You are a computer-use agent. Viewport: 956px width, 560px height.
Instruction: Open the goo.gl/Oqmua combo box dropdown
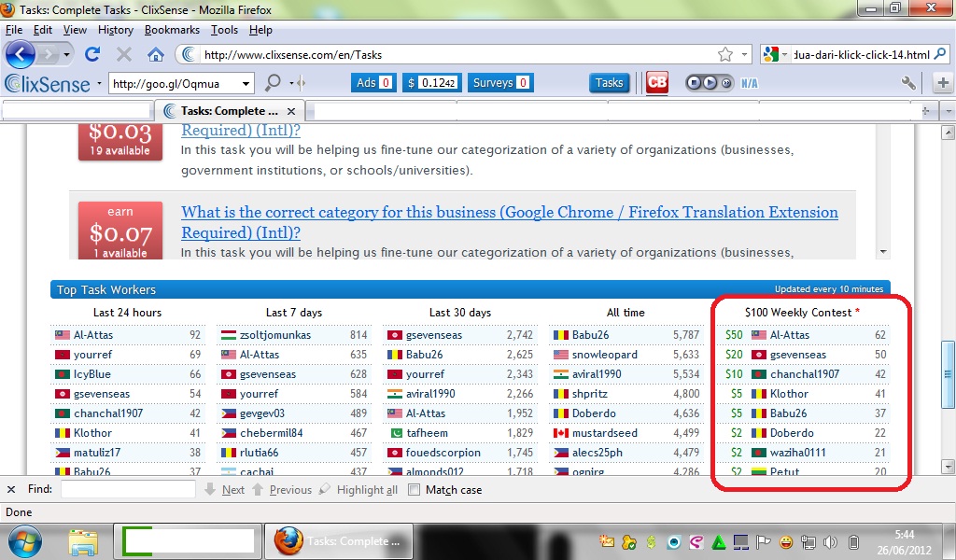[246, 83]
